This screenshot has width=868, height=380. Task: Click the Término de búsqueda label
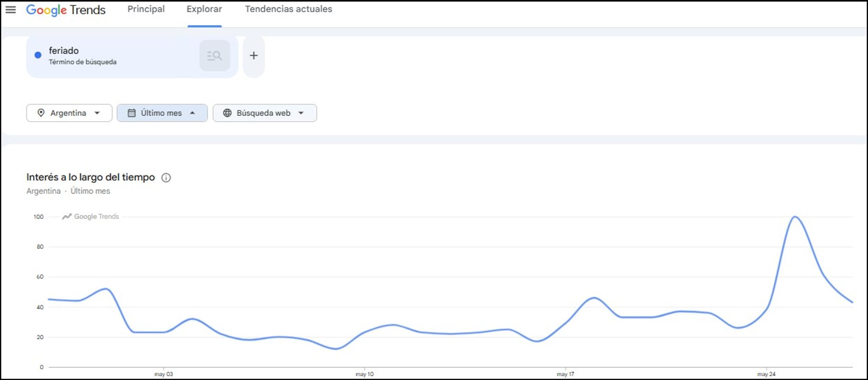click(82, 62)
